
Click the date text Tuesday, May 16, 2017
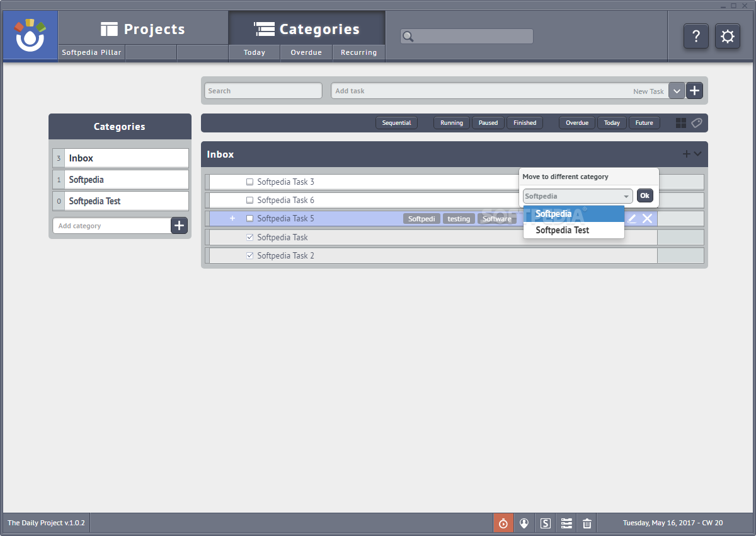pos(660,523)
